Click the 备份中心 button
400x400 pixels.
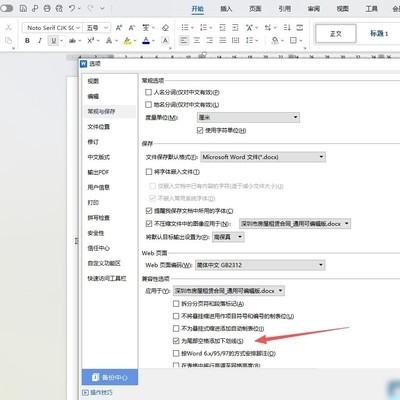click(110, 377)
